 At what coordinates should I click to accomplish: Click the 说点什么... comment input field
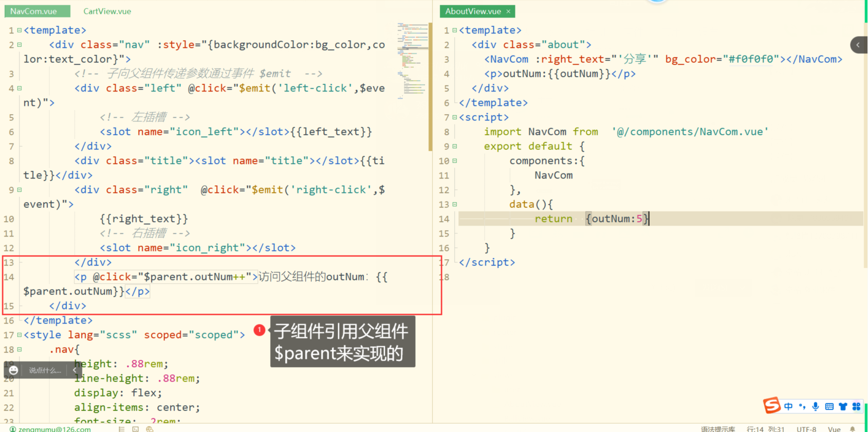point(45,370)
